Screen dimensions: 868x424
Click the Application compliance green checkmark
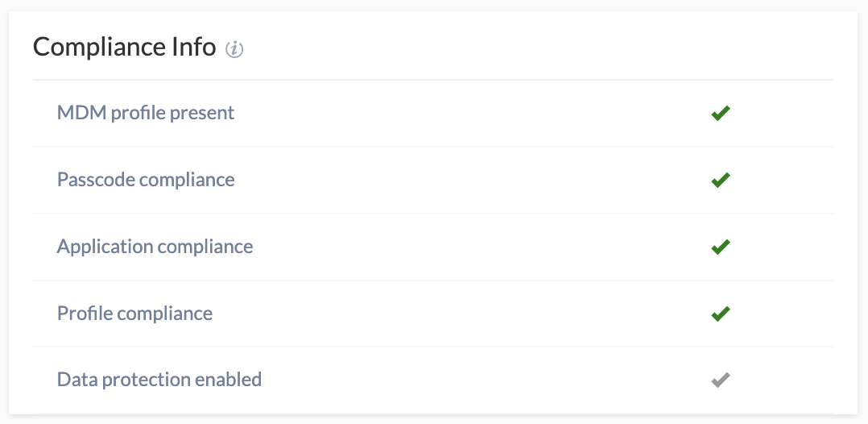[721, 247]
